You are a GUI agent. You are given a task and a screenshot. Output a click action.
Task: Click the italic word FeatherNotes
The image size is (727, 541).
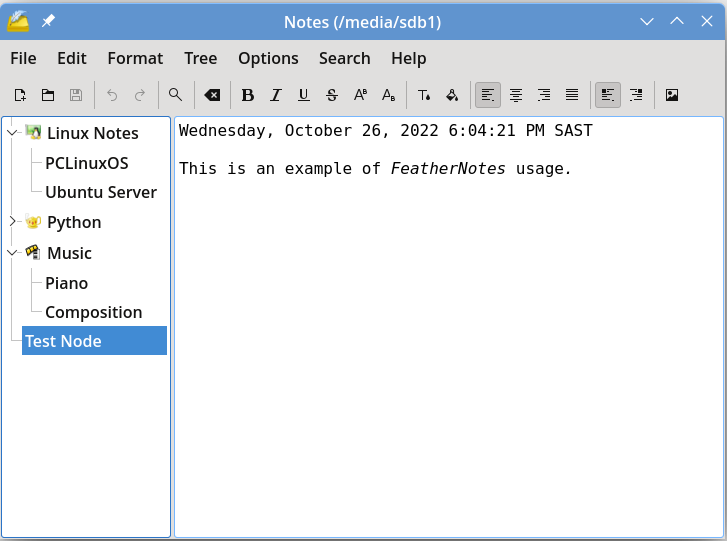click(x=448, y=168)
